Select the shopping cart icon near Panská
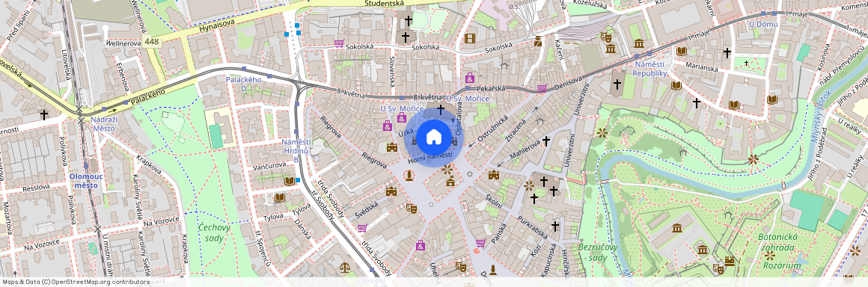Viewport: 868px width, 287px height. (x=480, y=243)
